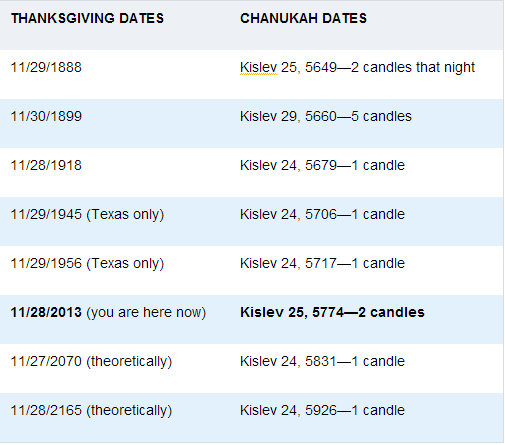505x445 pixels.
Task: Click the "(you are here now)" note
Action: 146,313
